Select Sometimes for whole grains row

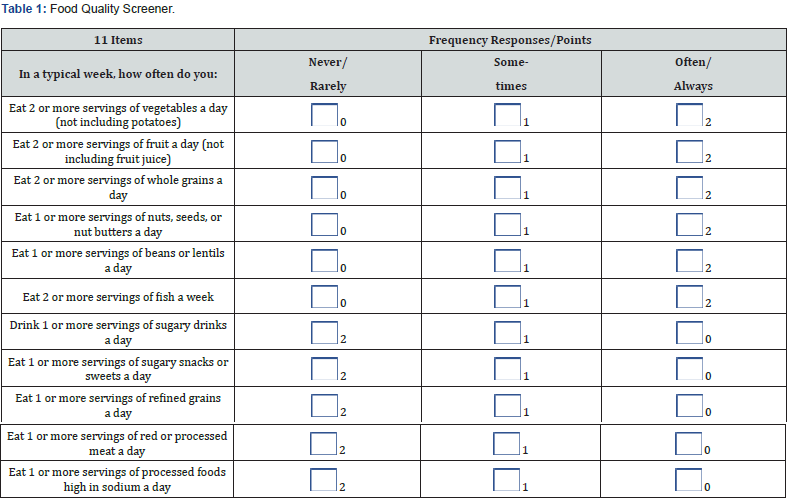(507, 187)
